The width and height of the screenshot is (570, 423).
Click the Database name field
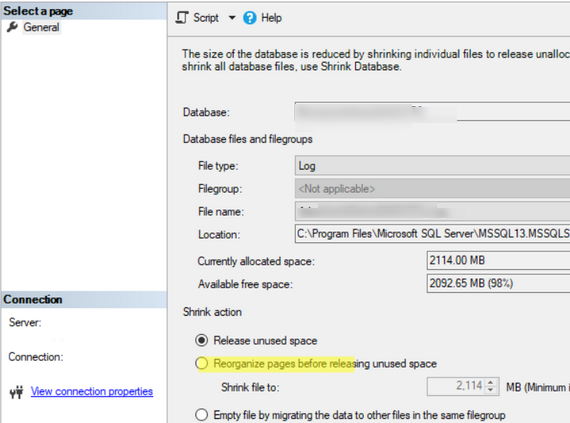pos(432,112)
